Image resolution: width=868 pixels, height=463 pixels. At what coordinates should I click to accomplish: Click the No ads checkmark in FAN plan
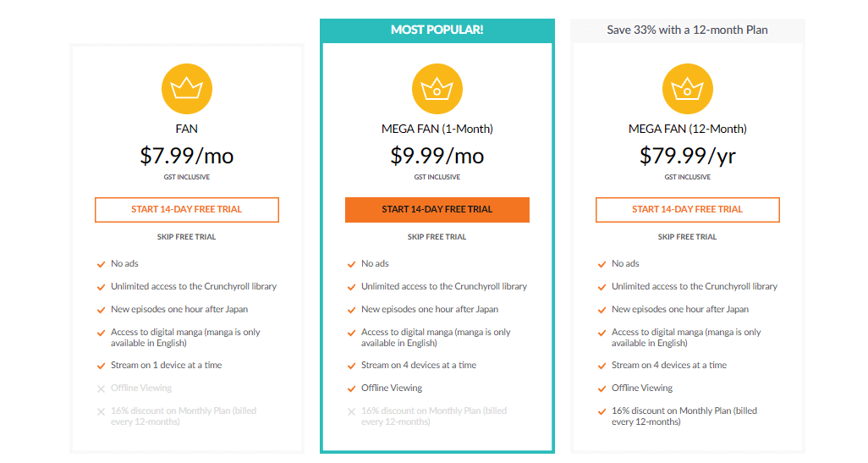[x=101, y=264]
